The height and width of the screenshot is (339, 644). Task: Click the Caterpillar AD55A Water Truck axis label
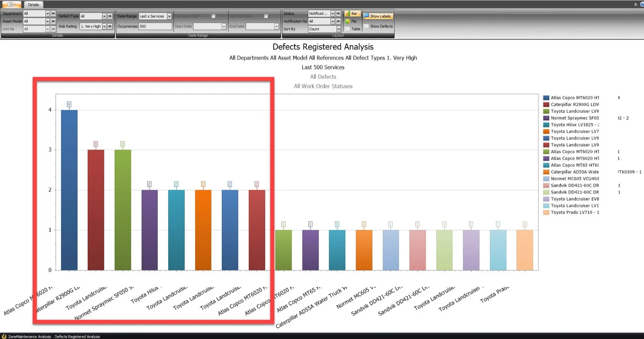[312, 307]
